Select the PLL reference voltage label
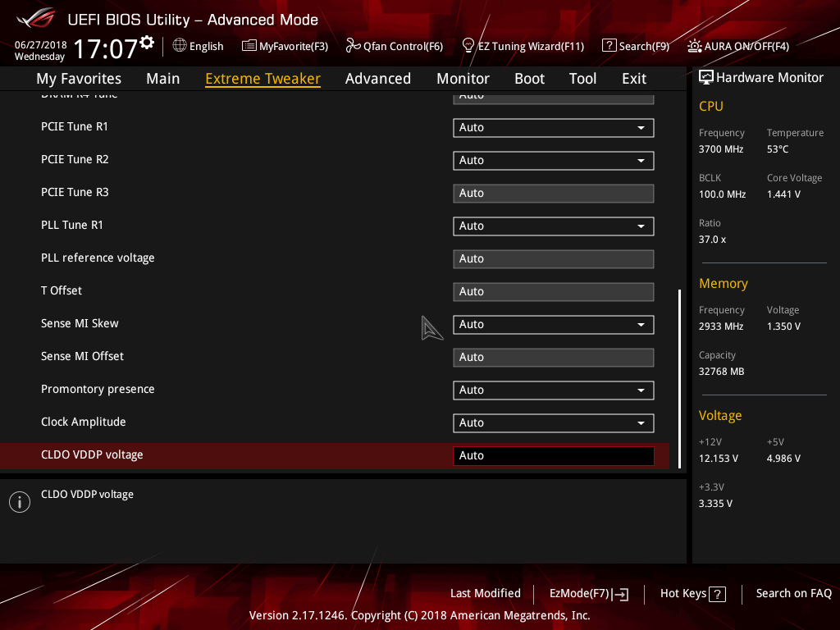This screenshot has height=630, width=840. pyautogui.click(x=98, y=258)
